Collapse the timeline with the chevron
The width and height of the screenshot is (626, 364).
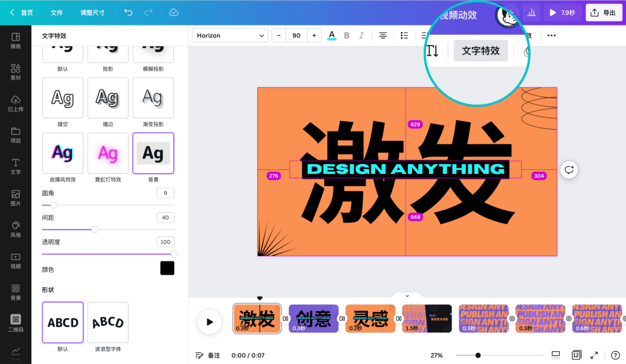pyautogui.click(x=407, y=296)
